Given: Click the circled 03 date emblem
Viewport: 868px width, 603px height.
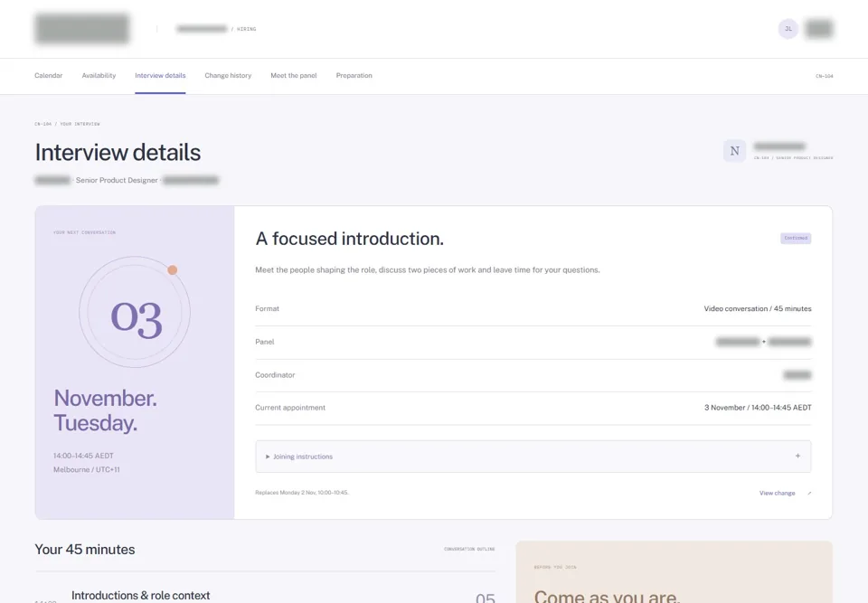Looking at the screenshot, I should pyautogui.click(x=135, y=312).
